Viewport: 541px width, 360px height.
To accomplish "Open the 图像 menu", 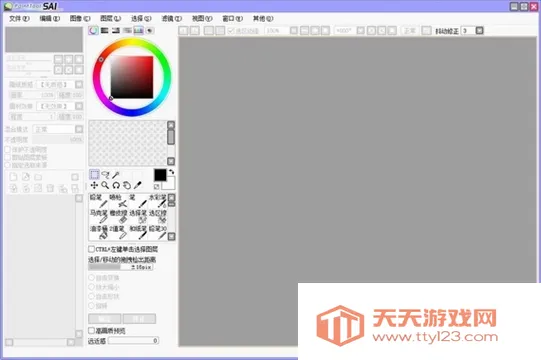I will 80,19.
